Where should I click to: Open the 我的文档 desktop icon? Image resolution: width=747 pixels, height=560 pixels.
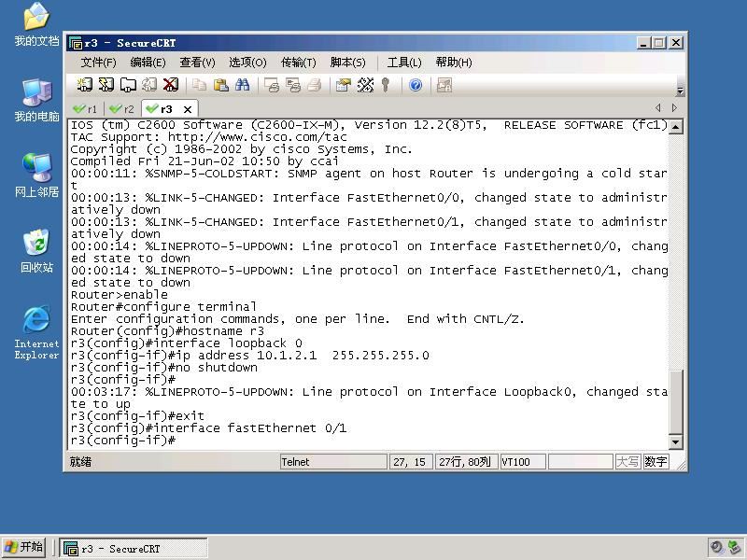coord(36,25)
